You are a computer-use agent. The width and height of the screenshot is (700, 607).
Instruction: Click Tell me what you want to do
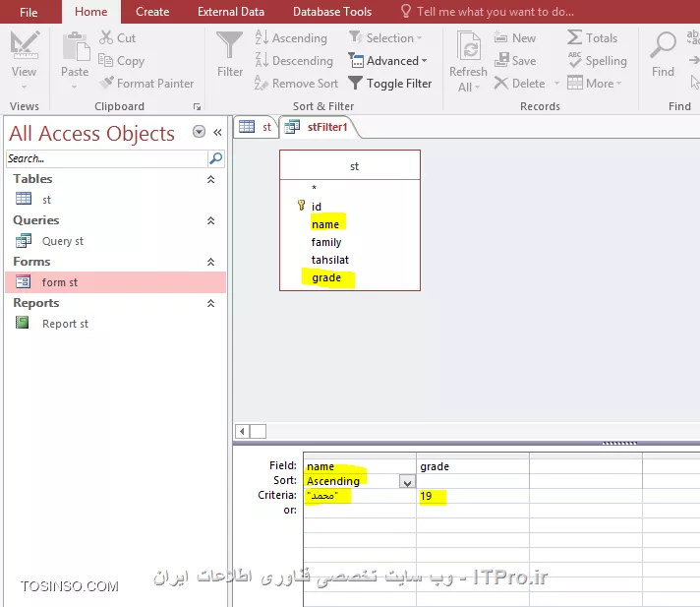coord(496,12)
